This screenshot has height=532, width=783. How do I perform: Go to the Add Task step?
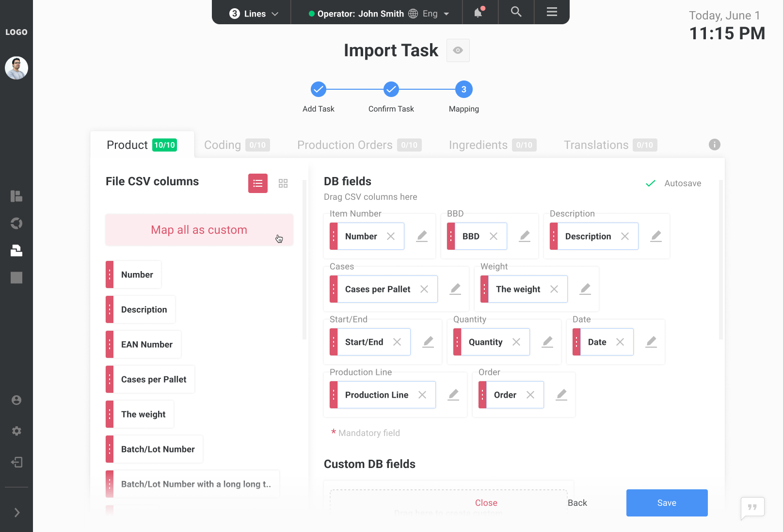(319, 89)
